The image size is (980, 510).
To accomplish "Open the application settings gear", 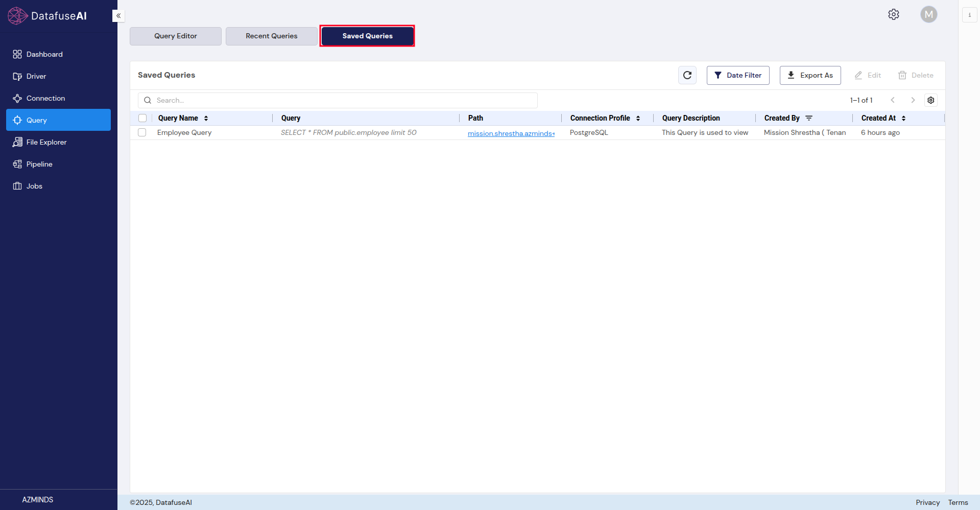I will (893, 14).
